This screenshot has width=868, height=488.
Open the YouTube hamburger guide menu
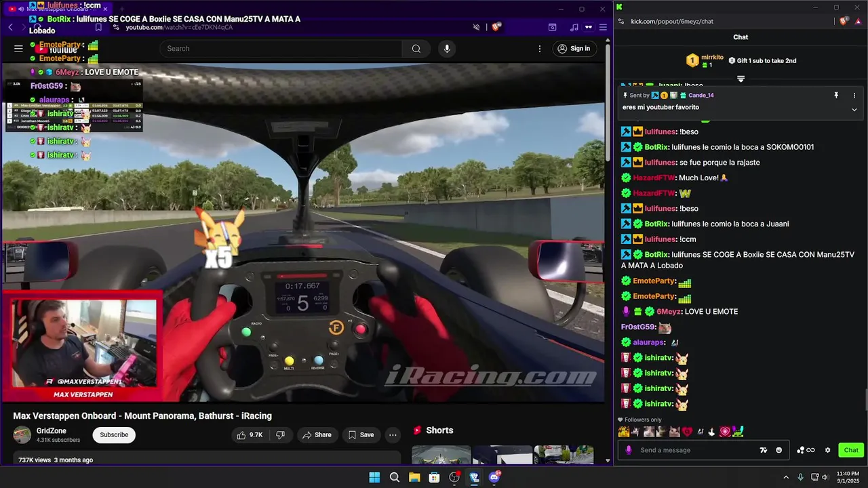18,48
